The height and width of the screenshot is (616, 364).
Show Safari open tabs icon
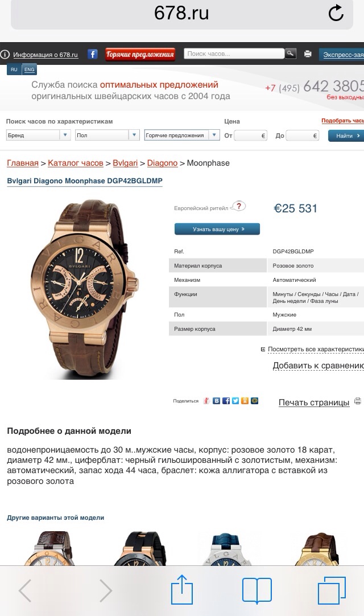pyautogui.click(x=332, y=590)
